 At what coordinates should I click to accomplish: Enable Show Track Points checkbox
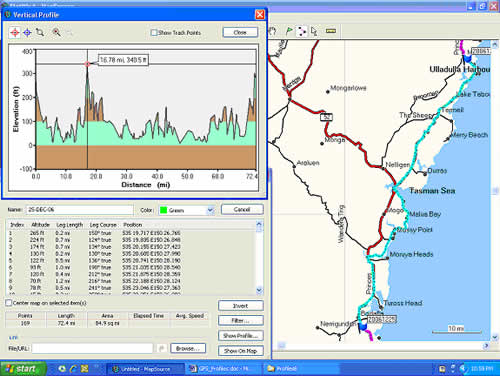coord(154,32)
